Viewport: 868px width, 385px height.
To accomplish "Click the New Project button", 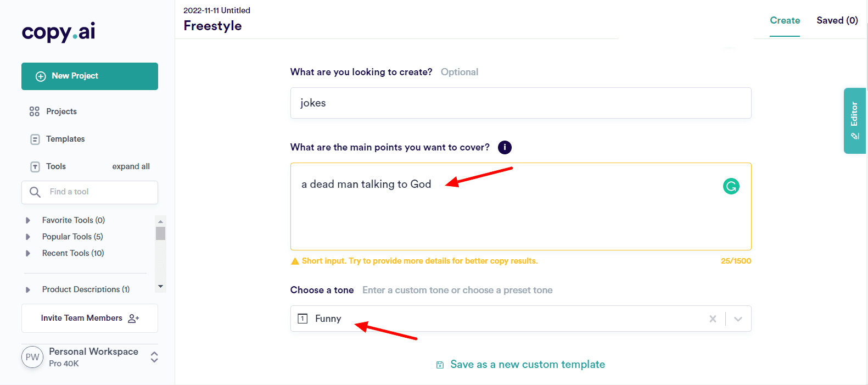I will (x=89, y=76).
